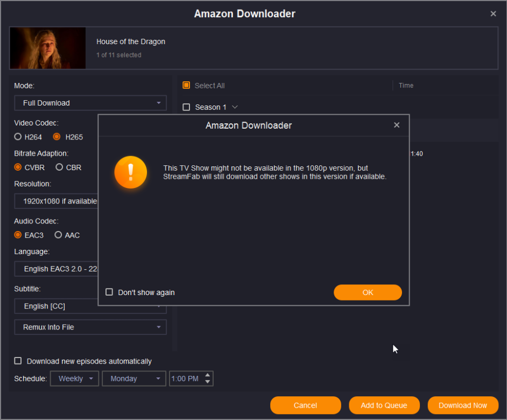Tick the Season 1 checkbox

pos(186,107)
